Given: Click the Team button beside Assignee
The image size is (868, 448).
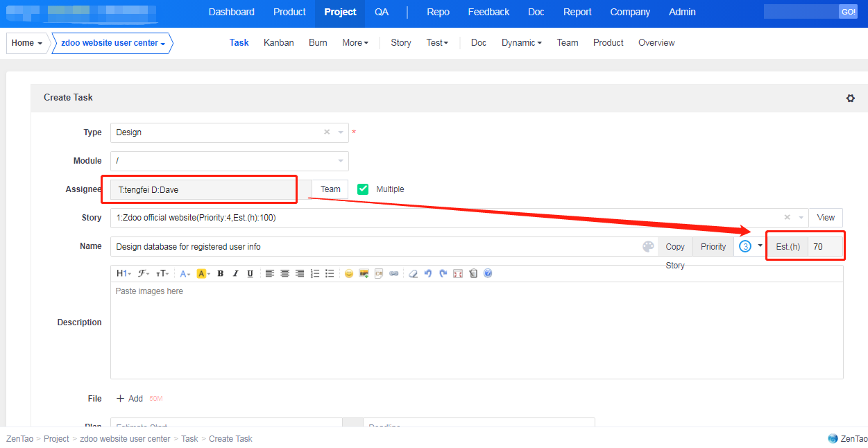Looking at the screenshot, I should [330, 189].
